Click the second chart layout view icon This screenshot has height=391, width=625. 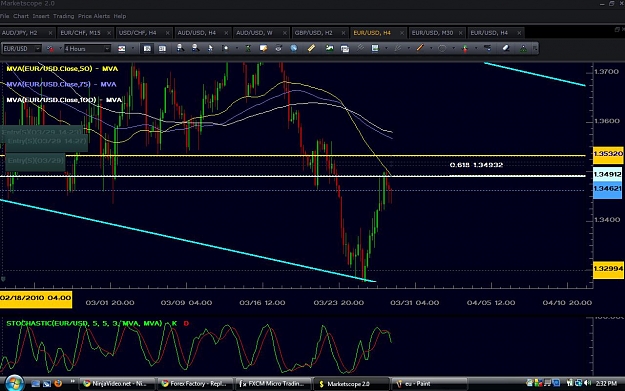pyautogui.click(x=162, y=49)
